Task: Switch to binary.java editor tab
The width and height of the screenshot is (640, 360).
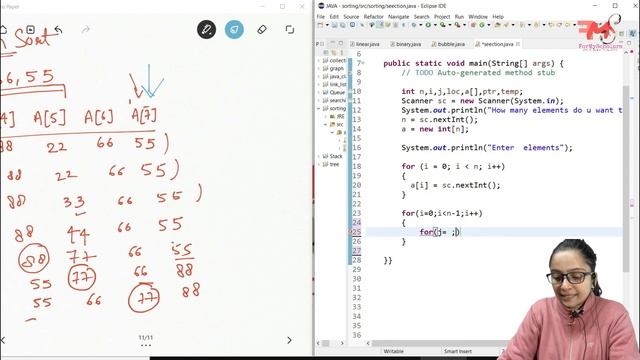Action: tap(406, 44)
